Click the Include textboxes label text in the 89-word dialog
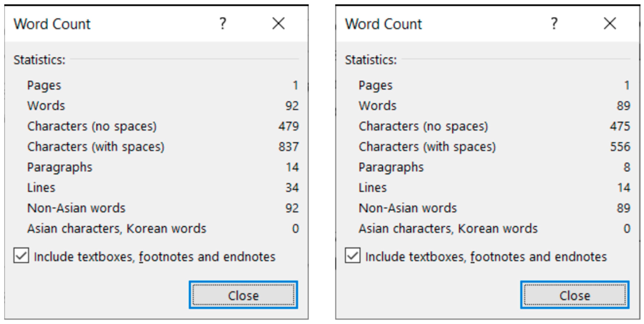The image size is (644, 324). click(x=486, y=257)
